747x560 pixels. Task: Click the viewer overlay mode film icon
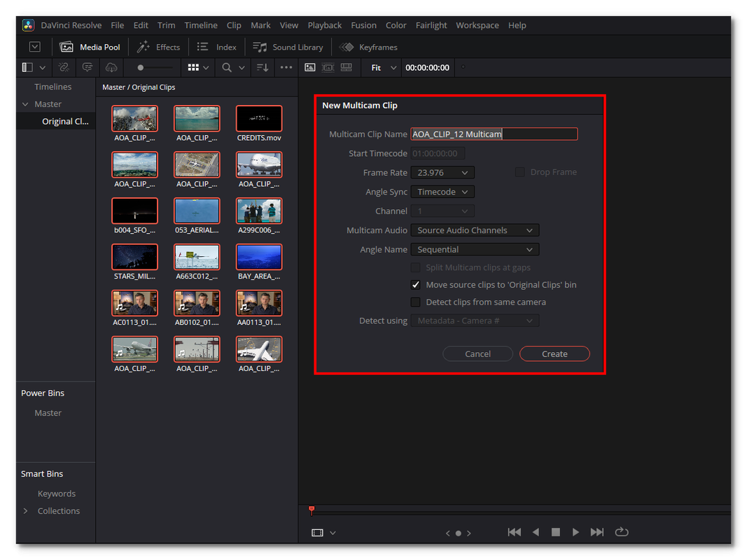[x=317, y=533]
